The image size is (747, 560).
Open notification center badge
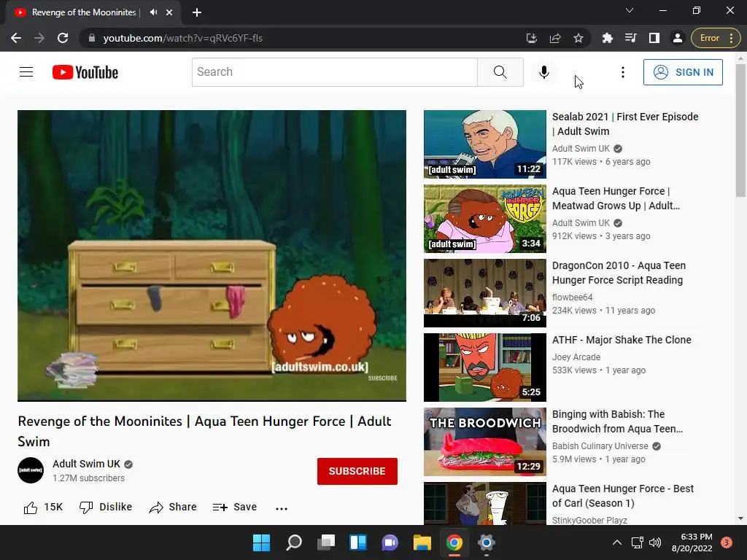coord(727,542)
